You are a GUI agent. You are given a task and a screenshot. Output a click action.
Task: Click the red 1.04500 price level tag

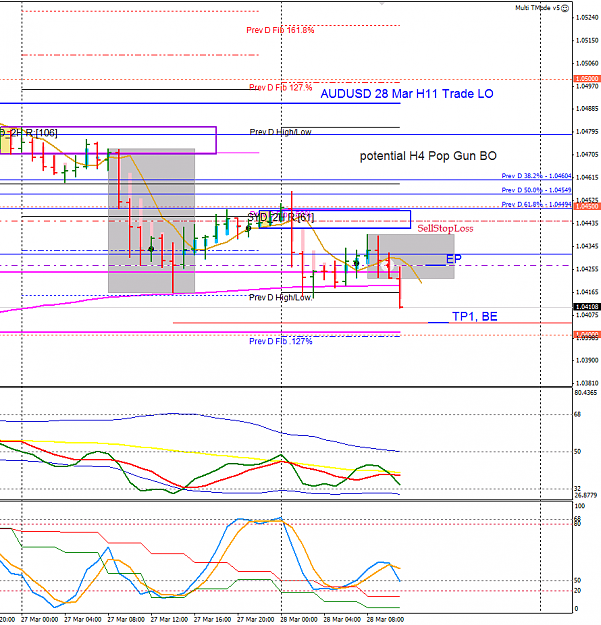587,206
